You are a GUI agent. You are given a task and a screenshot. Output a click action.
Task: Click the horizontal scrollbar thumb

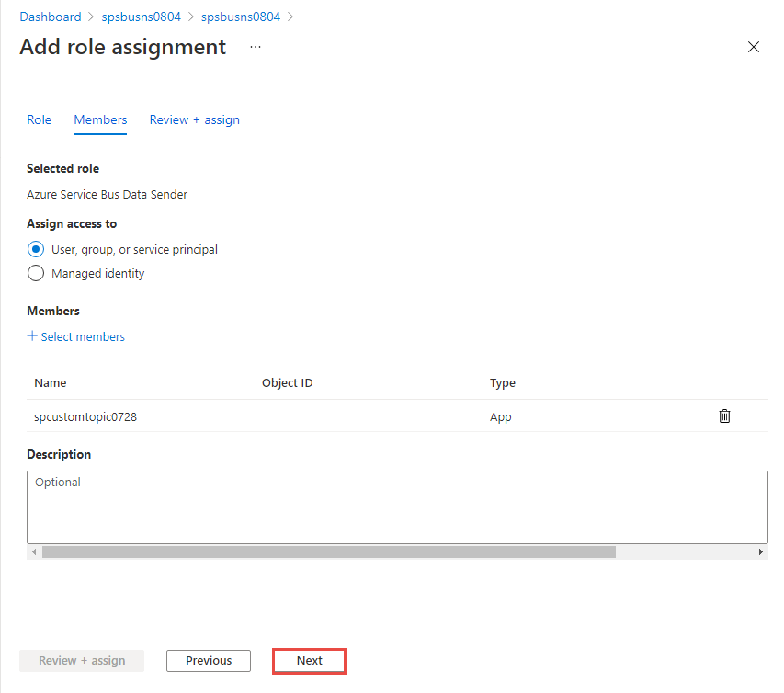[x=328, y=551]
